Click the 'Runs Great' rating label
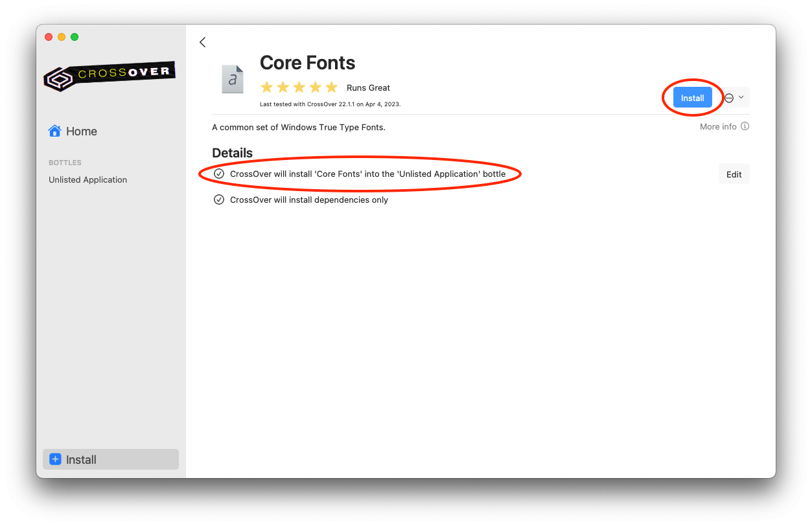 click(368, 88)
